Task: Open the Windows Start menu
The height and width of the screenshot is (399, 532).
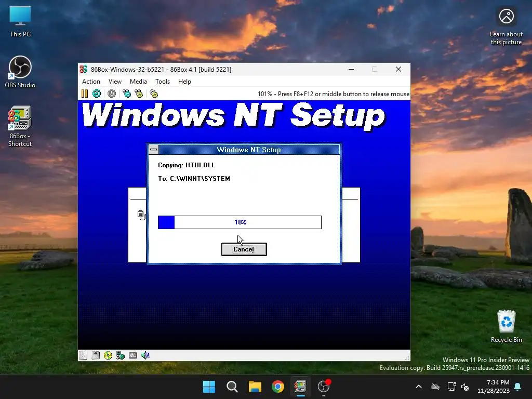Action: click(x=209, y=387)
